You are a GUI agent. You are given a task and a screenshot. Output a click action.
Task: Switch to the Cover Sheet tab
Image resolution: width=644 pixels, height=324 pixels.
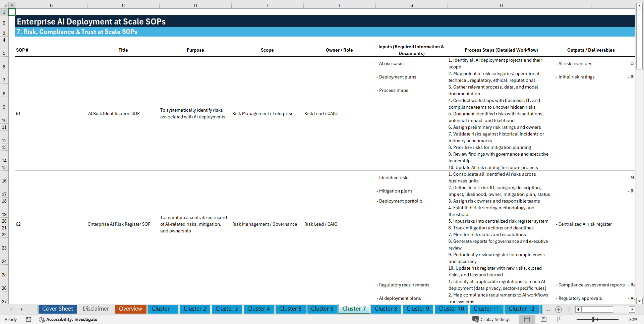coord(57,309)
